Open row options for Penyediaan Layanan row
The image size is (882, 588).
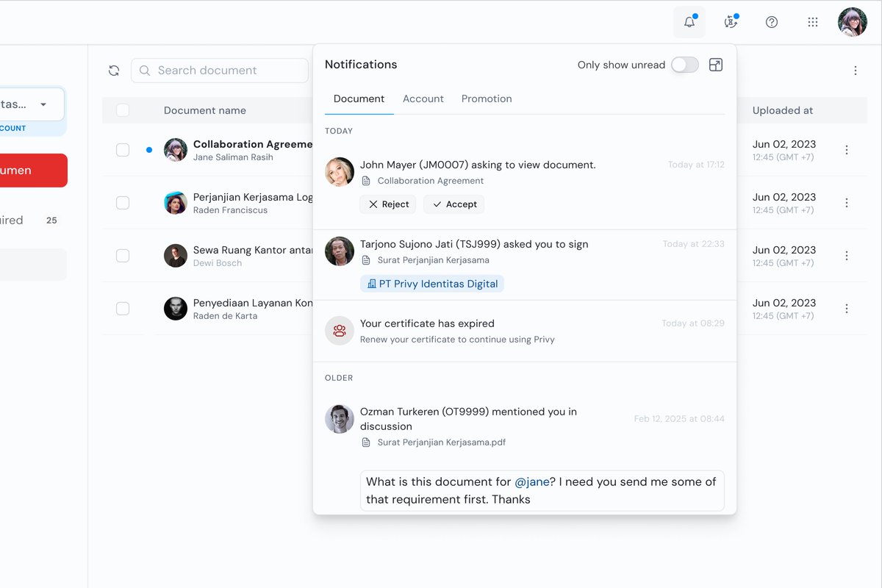pos(847,309)
